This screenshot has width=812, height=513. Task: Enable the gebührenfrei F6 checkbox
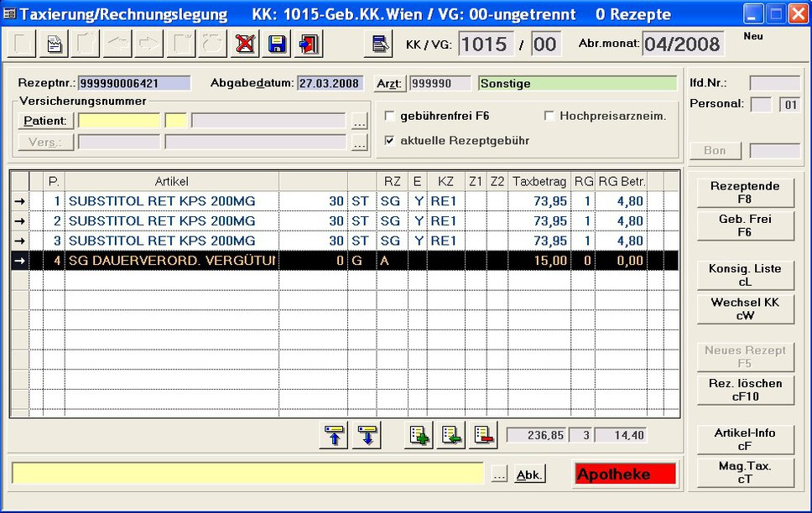click(389, 116)
